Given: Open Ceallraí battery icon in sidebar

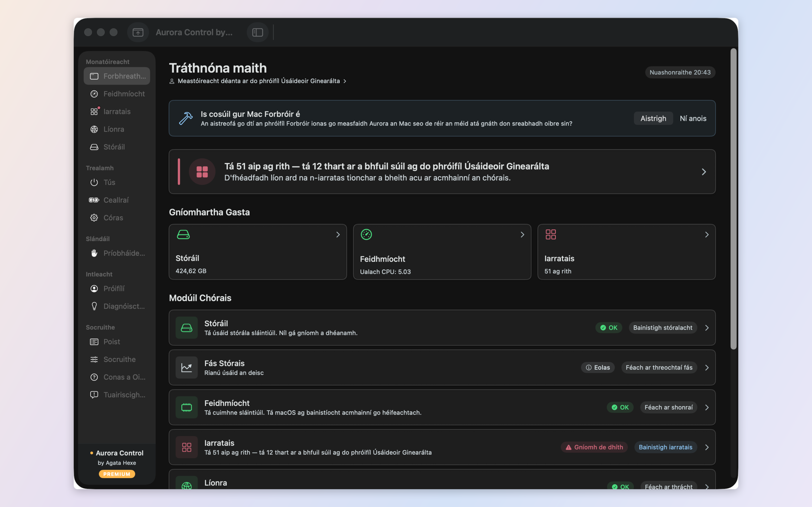Looking at the screenshot, I should (94, 200).
